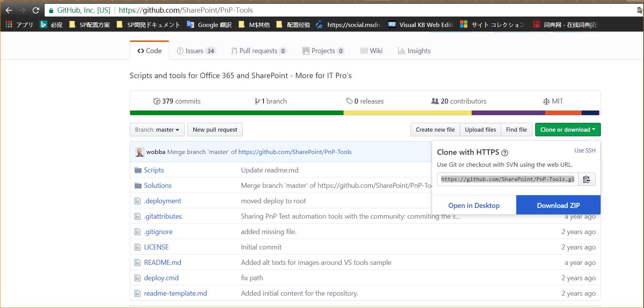
Task: Open the M$其他 bookmark folder
Action: pyautogui.click(x=254, y=25)
